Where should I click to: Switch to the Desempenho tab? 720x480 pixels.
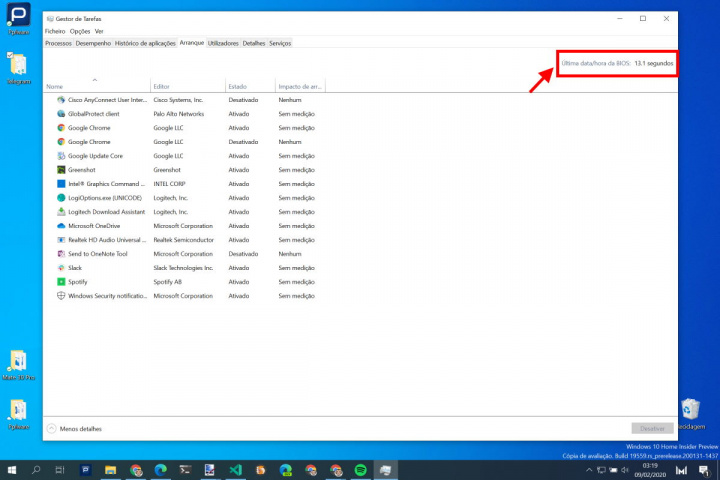(x=93, y=43)
